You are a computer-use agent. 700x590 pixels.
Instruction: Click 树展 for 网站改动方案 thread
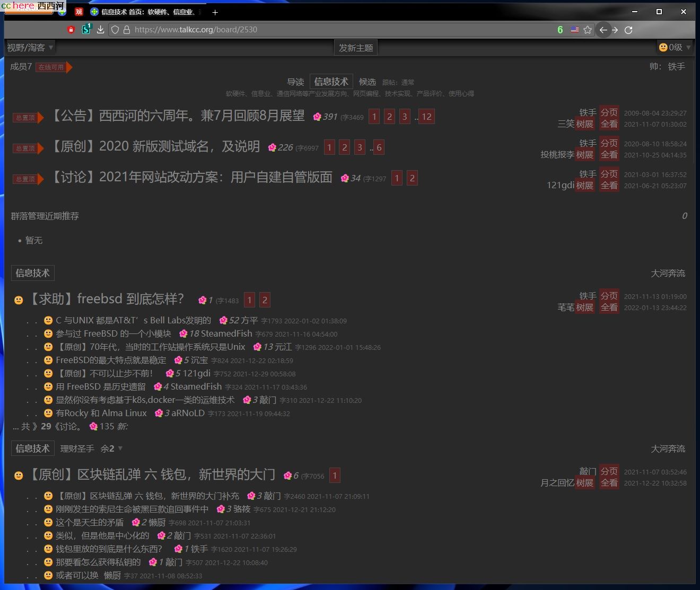coord(584,186)
